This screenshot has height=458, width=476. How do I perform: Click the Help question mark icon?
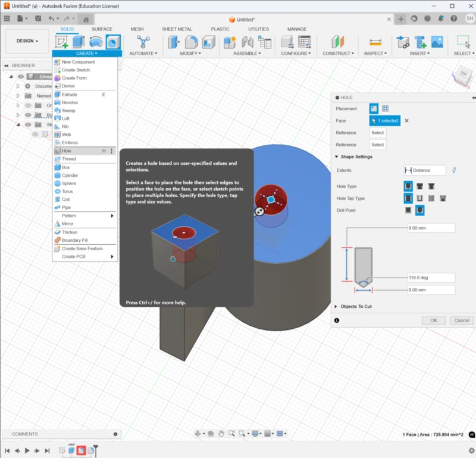tap(454, 18)
